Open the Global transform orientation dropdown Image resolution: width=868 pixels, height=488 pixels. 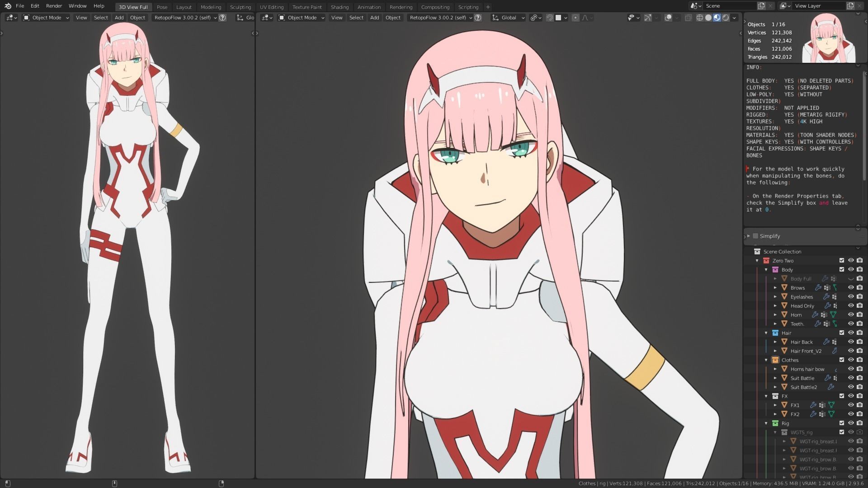509,18
